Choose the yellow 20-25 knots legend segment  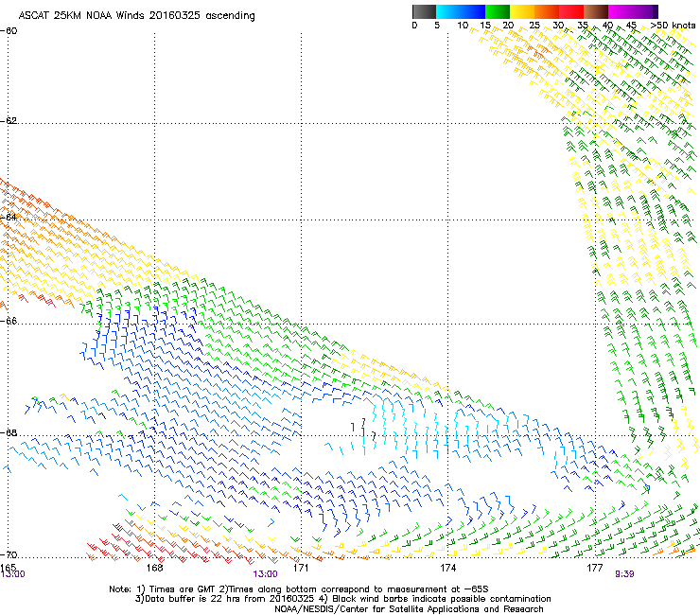pyautogui.click(x=522, y=11)
